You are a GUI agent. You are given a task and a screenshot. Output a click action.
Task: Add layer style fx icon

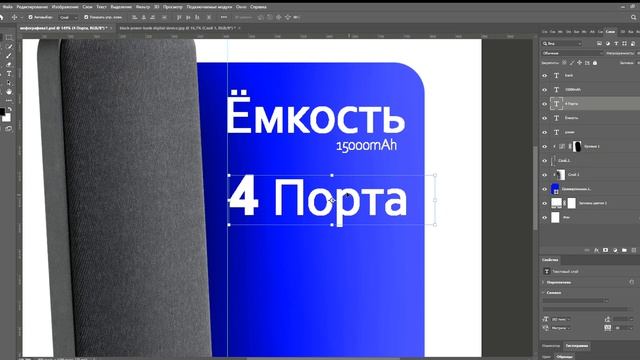pyautogui.click(x=596, y=250)
